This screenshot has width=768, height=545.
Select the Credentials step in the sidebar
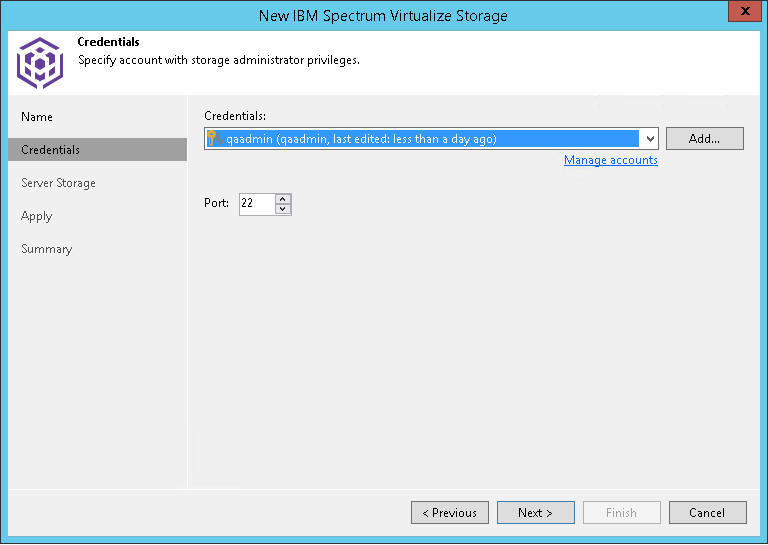pos(97,149)
